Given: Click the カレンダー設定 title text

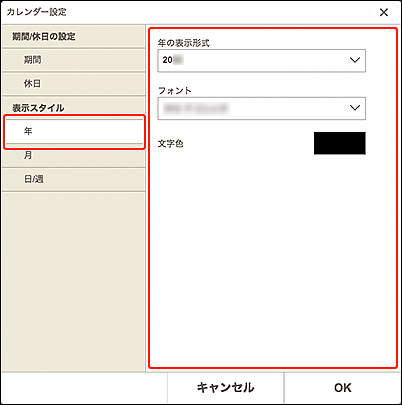Looking at the screenshot, I should (37, 12).
